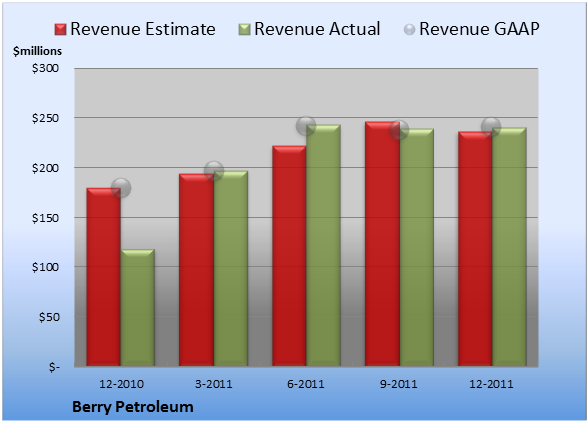
Task: Click the GAAP sphere marker for 12-2010
Action: 121,188
